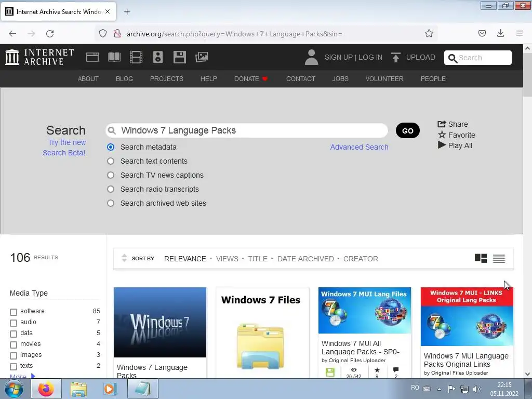Image resolution: width=532 pixels, height=399 pixels.
Task: Click the Favorite star link
Action: [456, 135]
